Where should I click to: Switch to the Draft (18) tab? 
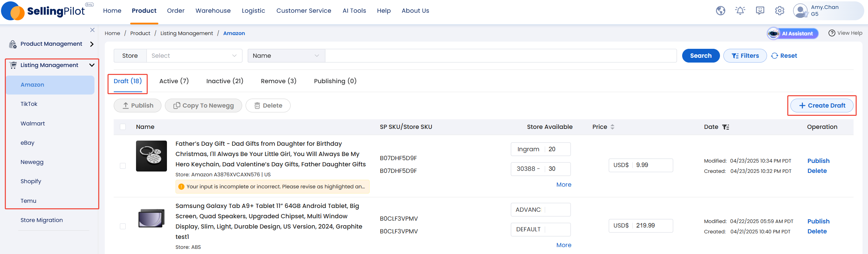[128, 81]
